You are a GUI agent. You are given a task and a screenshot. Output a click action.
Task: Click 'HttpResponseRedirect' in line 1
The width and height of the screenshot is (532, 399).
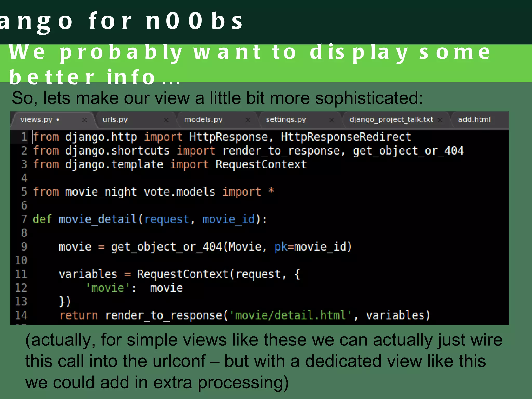pos(346,137)
